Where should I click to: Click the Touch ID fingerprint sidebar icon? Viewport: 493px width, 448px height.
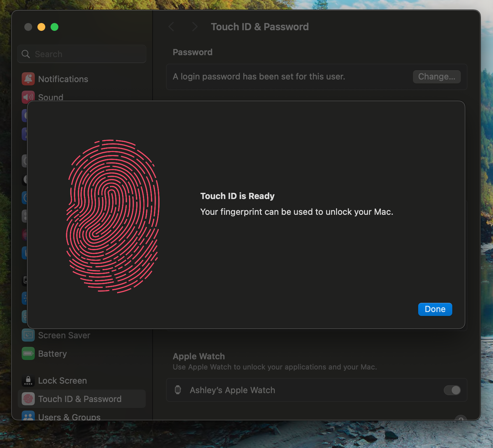(28, 399)
